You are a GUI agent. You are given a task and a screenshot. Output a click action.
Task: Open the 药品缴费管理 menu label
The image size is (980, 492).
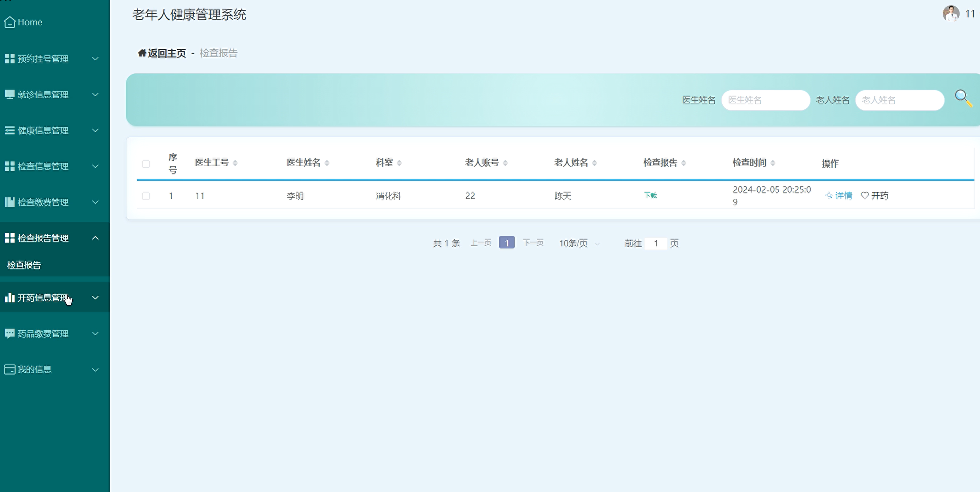[x=43, y=333]
